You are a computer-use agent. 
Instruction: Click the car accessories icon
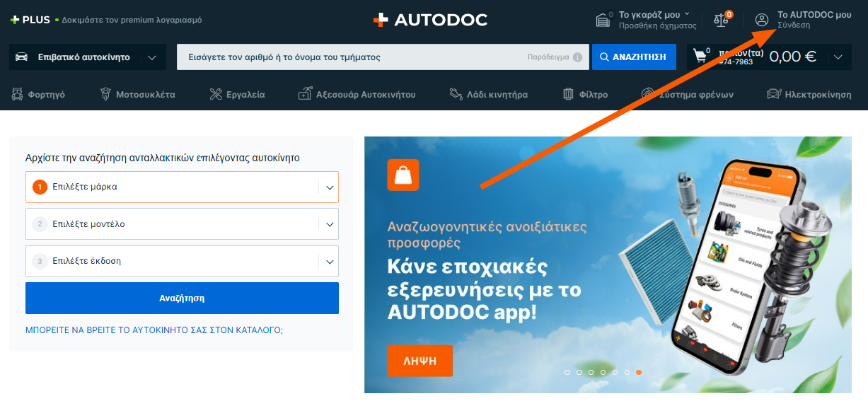point(305,94)
